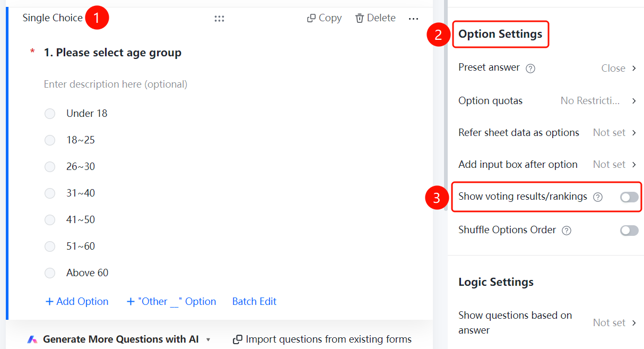This screenshot has height=349, width=644.
Task: Click the "No Restricti..." quota value
Action: [x=590, y=101]
